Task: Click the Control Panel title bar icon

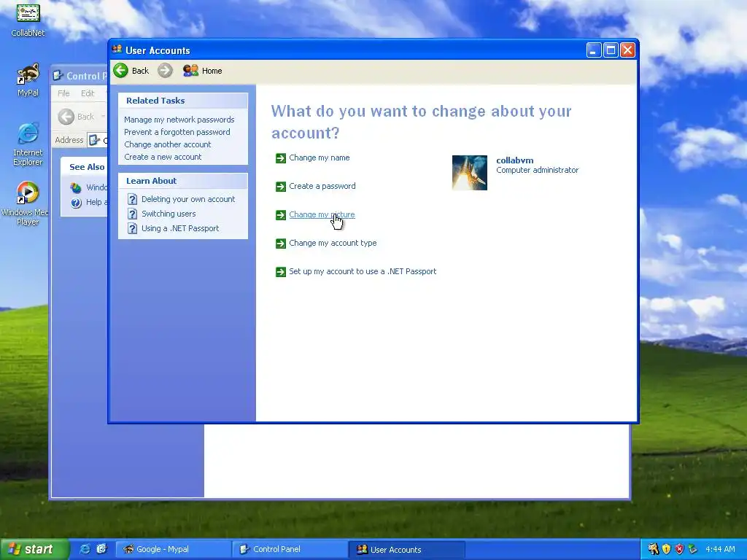Action: click(58, 75)
